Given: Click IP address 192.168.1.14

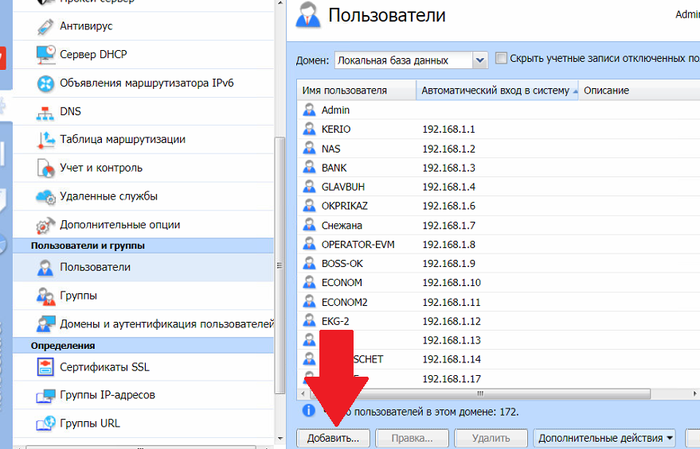Looking at the screenshot, I should [x=451, y=359].
